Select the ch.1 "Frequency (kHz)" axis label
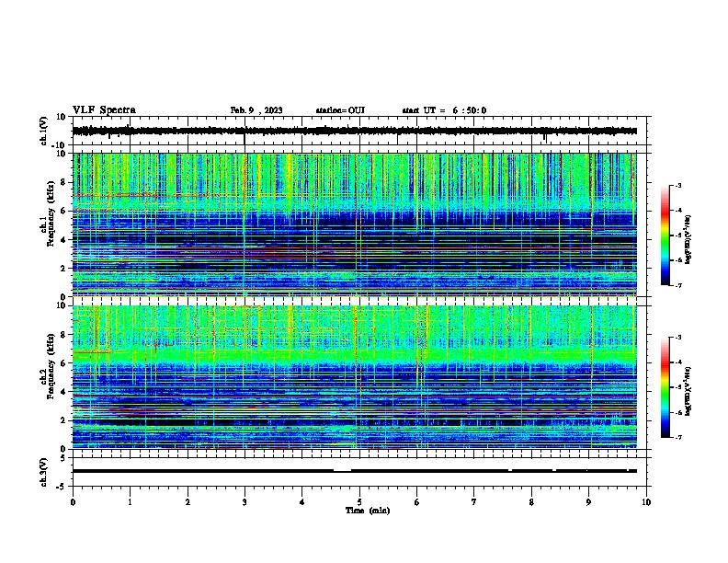This screenshot has height=563, width=728. coord(51,214)
